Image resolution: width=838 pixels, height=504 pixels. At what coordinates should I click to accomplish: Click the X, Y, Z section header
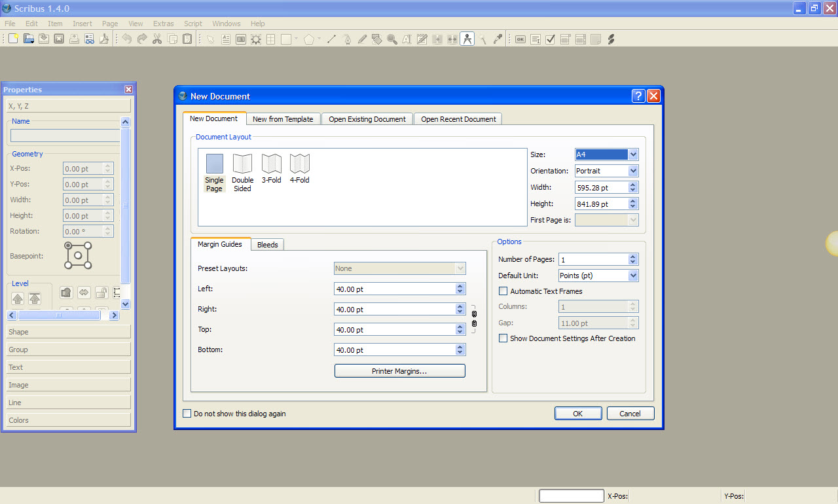click(x=69, y=106)
